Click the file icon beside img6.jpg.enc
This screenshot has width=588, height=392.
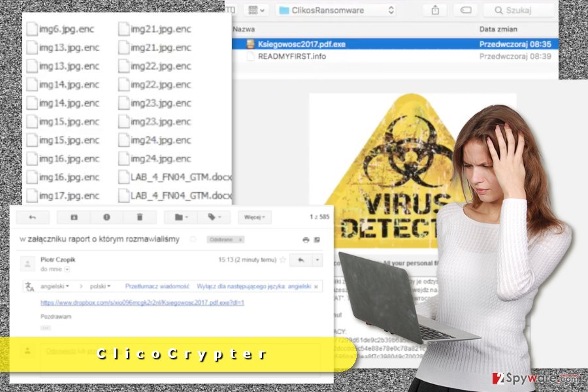pos(32,29)
